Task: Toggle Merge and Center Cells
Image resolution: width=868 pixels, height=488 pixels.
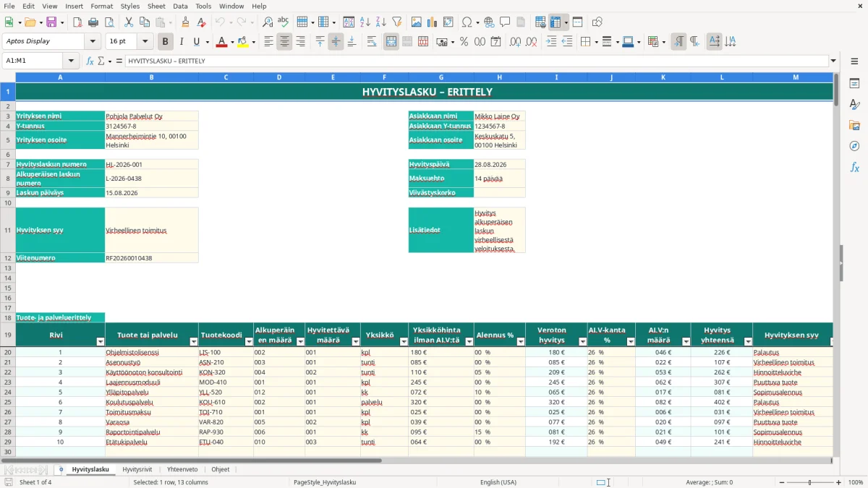Action: coord(391,42)
